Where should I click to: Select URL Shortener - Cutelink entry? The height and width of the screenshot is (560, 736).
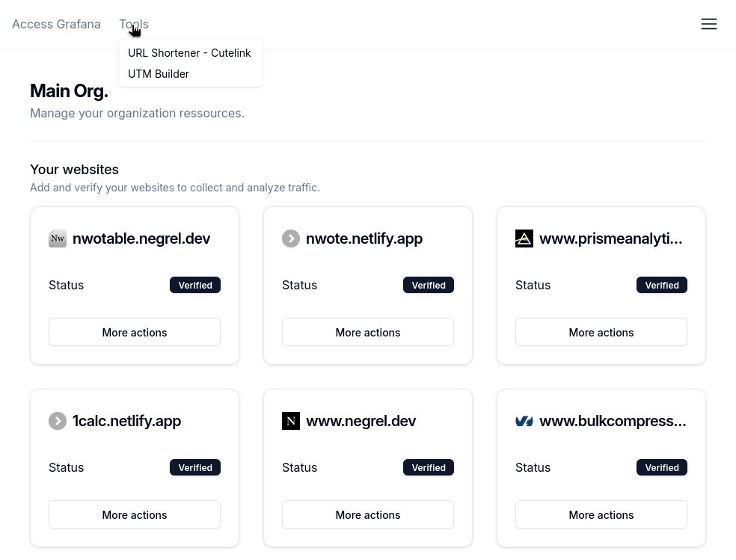(x=189, y=52)
